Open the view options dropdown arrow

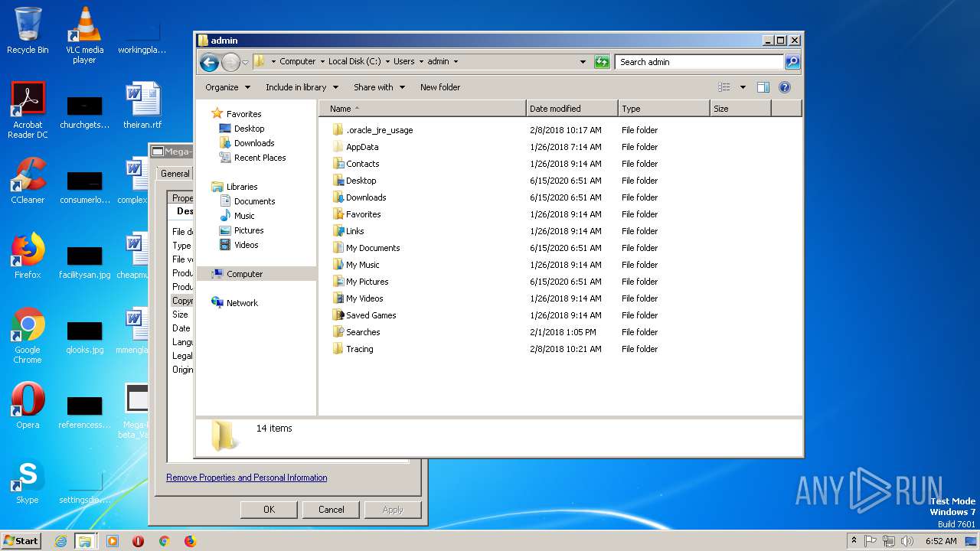click(743, 87)
